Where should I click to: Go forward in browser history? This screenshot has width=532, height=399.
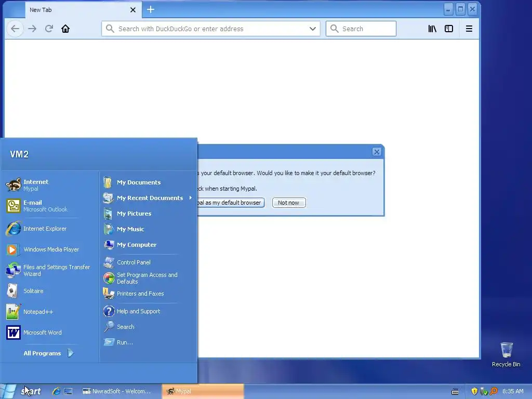[32, 29]
